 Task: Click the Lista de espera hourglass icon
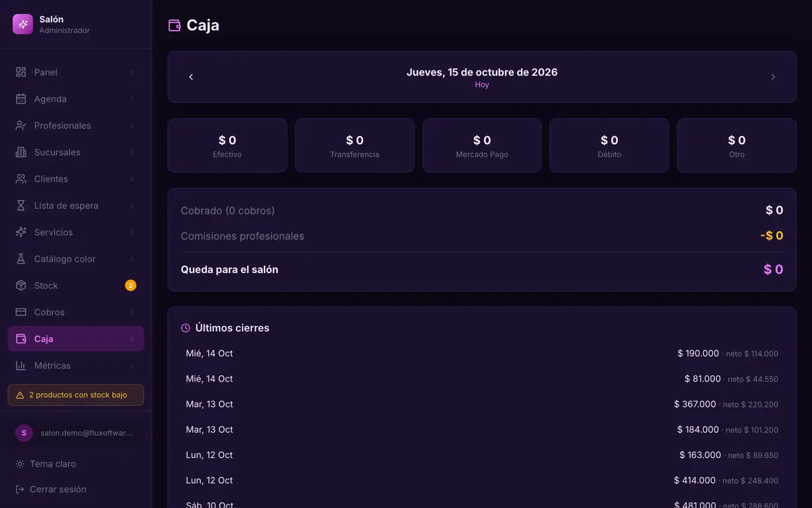click(21, 206)
